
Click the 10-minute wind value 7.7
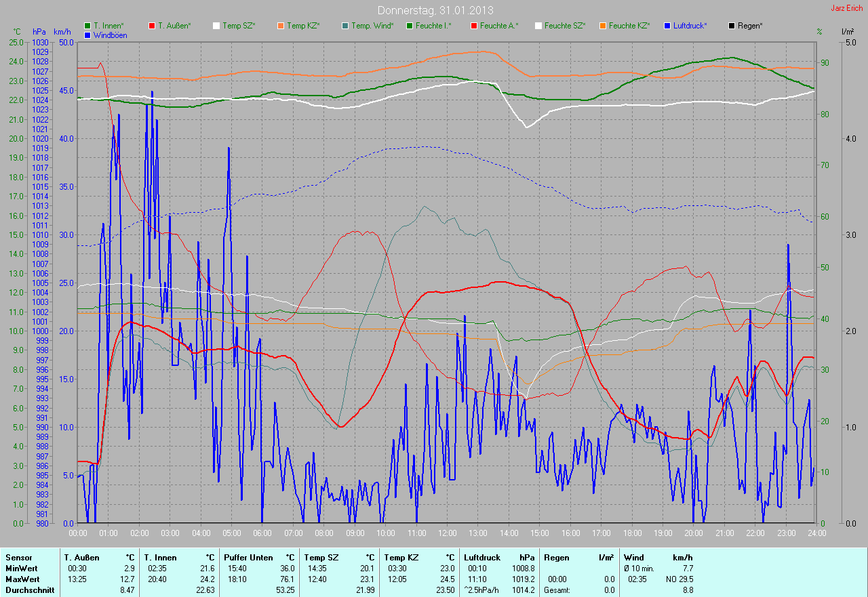[688, 569]
